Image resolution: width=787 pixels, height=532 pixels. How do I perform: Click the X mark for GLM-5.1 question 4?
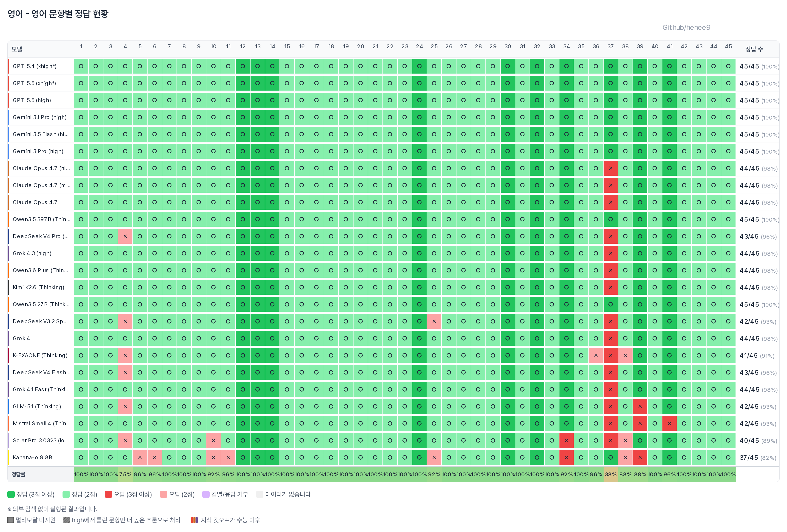point(125,406)
